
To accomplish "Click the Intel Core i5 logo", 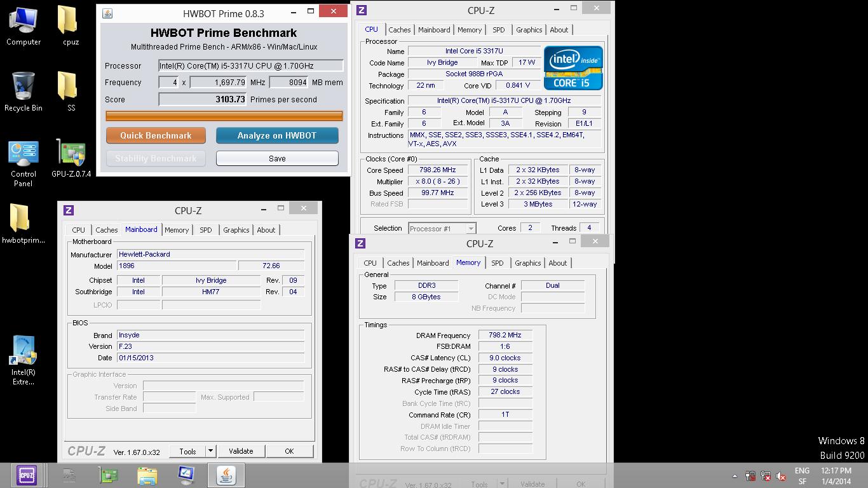I will (573, 67).
